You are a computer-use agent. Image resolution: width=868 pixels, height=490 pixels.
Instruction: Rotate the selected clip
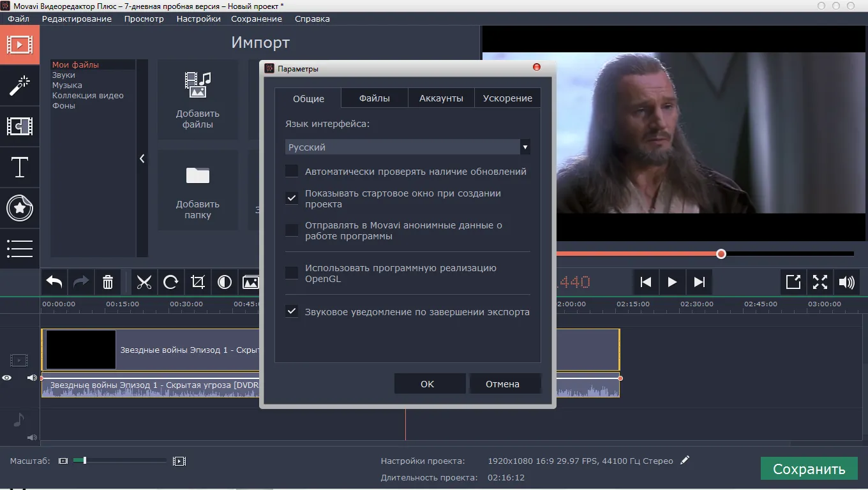171,282
